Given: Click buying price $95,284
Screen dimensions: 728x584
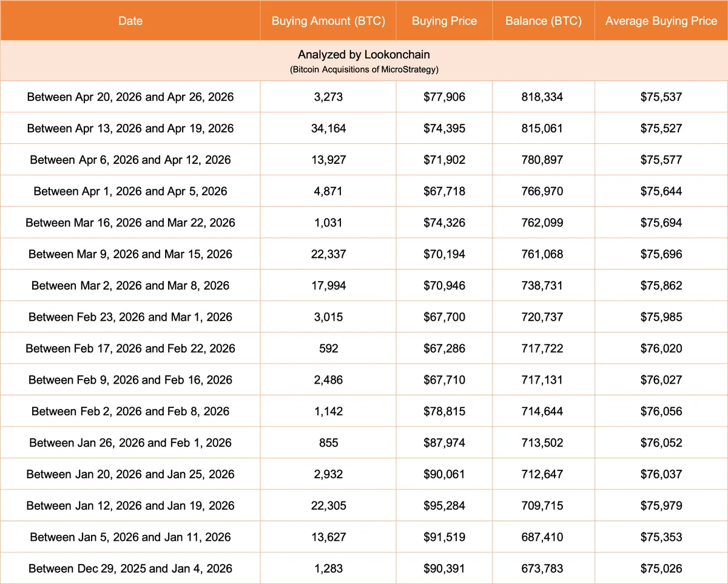Looking at the screenshot, I should pos(444,506).
